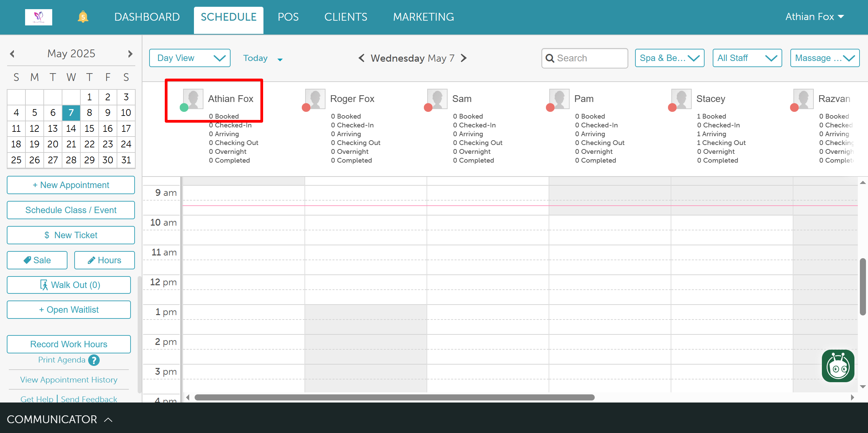
Task: Go to next day after Wednesday May 7
Action: pyautogui.click(x=464, y=58)
